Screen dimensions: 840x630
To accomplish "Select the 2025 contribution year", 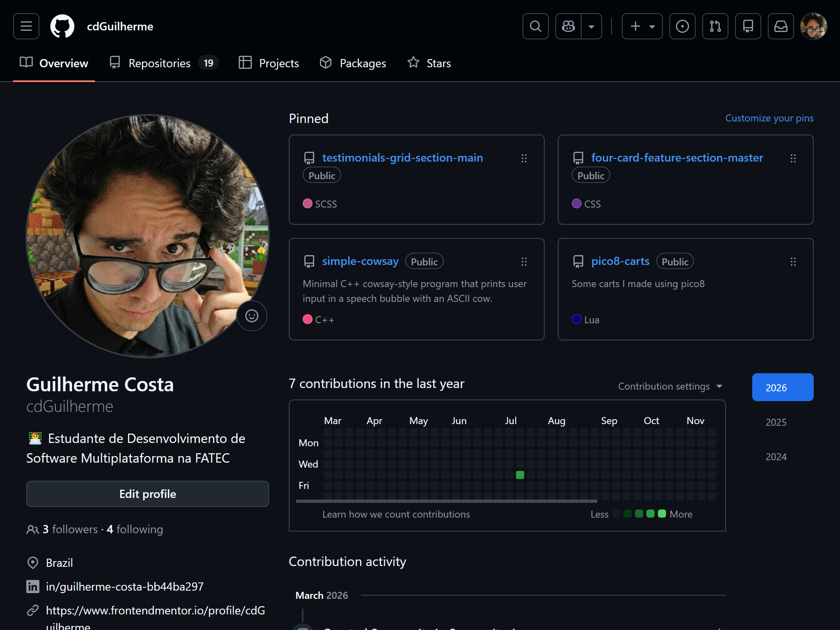I will click(776, 422).
